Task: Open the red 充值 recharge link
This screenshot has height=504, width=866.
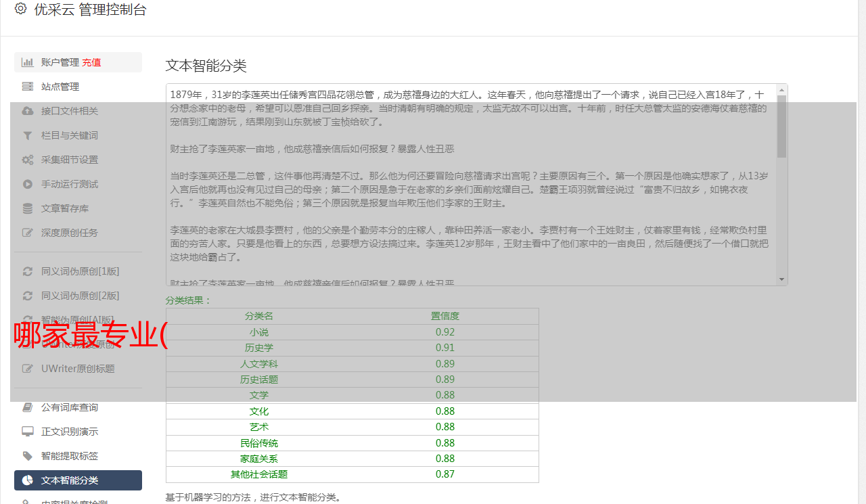Action: pos(91,62)
